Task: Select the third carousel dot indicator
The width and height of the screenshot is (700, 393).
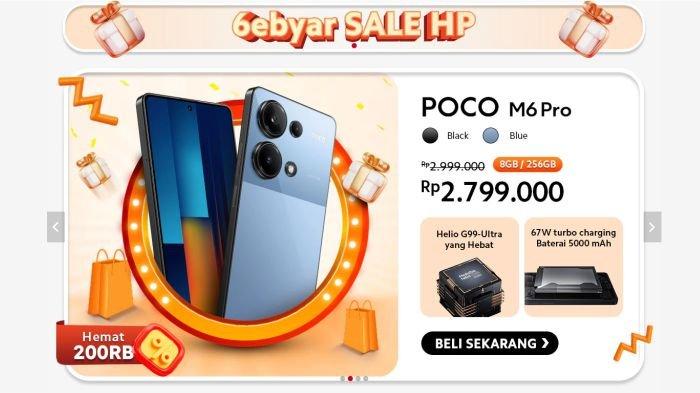Action: click(x=358, y=379)
